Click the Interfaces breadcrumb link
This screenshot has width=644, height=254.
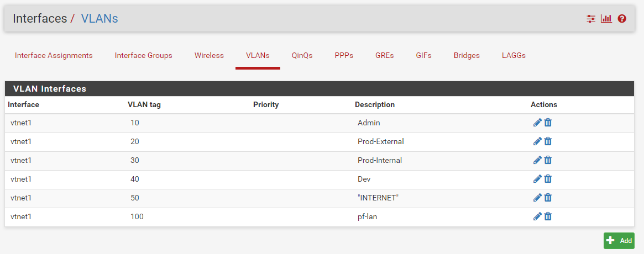(40, 18)
